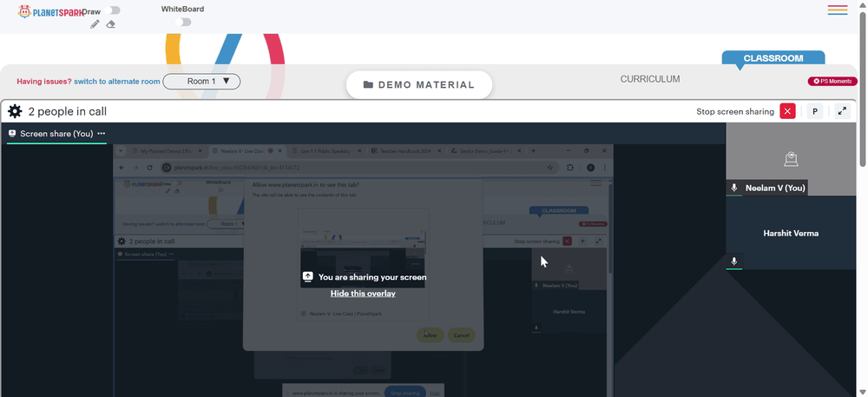
Task: Open the extensions puzzle icon in shared browser
Action: 570,167
